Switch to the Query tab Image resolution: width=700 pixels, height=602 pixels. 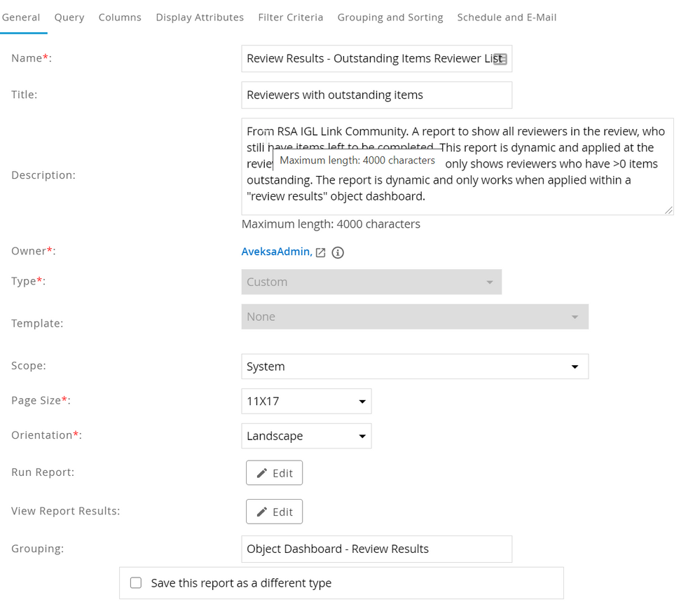click(x=69, y=18)
